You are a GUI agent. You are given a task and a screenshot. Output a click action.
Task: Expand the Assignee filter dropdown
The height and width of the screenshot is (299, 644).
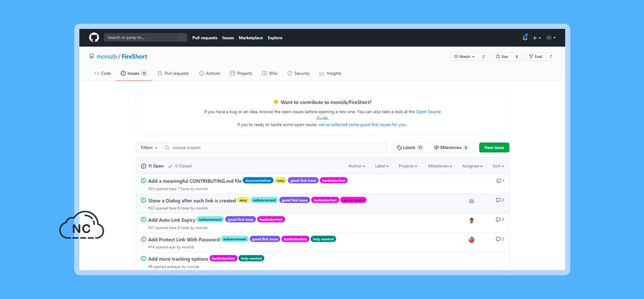pyautogui.click(x=472, y=166)
